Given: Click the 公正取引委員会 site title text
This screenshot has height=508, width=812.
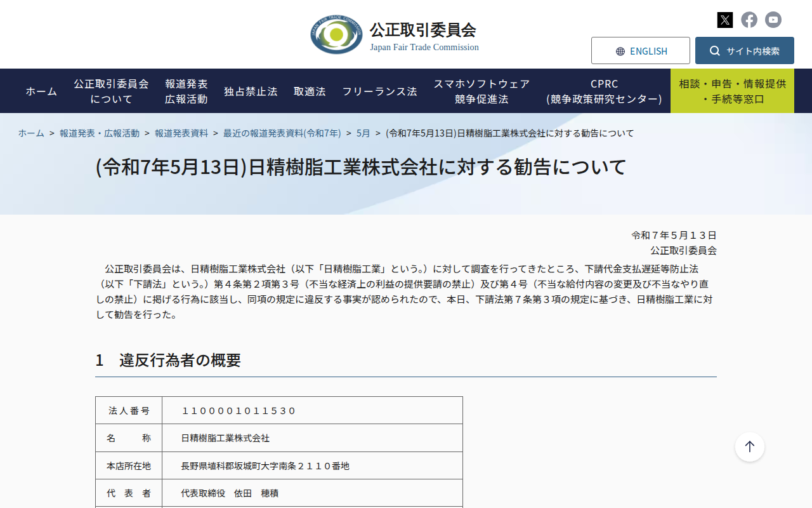Looking at the screenshot, I should 422,30.
